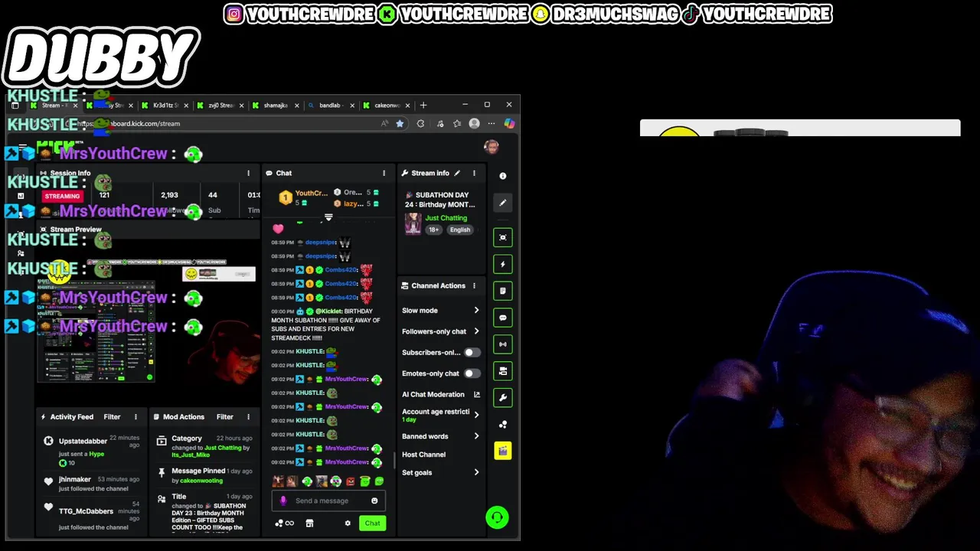Screen dimensions: 980x551
Task: Open the green headset support button
Action: (497, 518)
